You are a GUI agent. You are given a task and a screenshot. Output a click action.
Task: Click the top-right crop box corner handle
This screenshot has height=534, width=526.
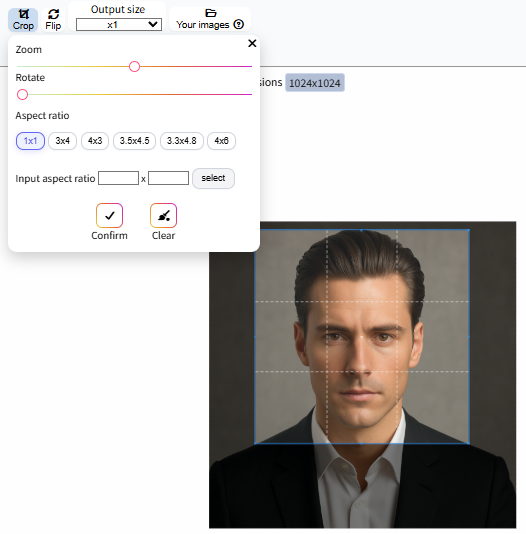pos(469,230)
